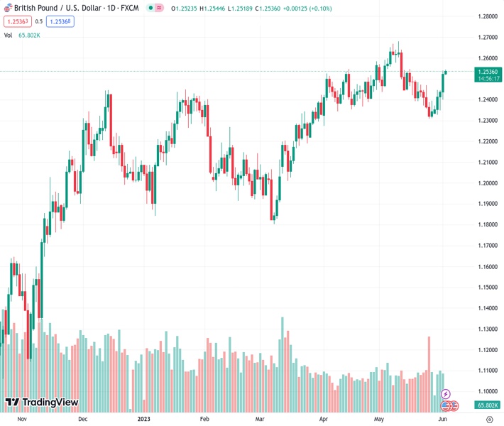Click the 1.20000 level on price axis

[x=487, y=183]
